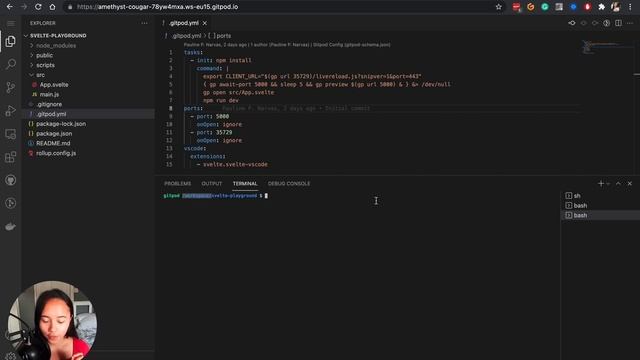Open the new terminal dropdown arrow
This screenshot has height=360, width=640.
click(x=608, y=184)
